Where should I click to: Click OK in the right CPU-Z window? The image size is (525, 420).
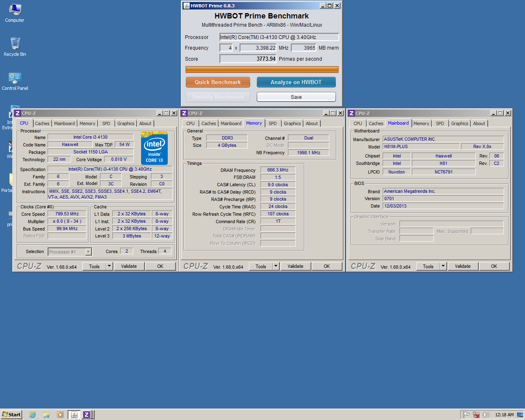494,266
